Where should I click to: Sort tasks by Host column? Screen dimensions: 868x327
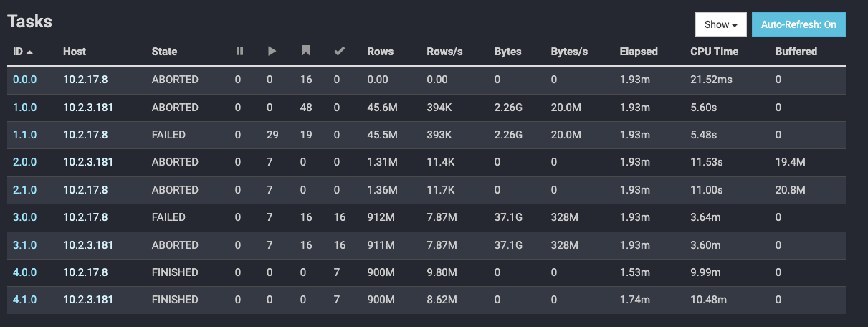coord(75,52)
